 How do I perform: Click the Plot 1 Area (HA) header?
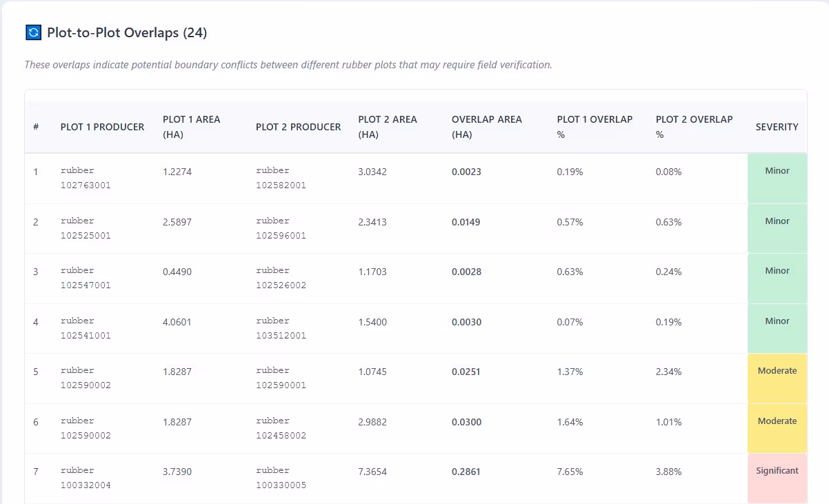(x=191, y=127)
